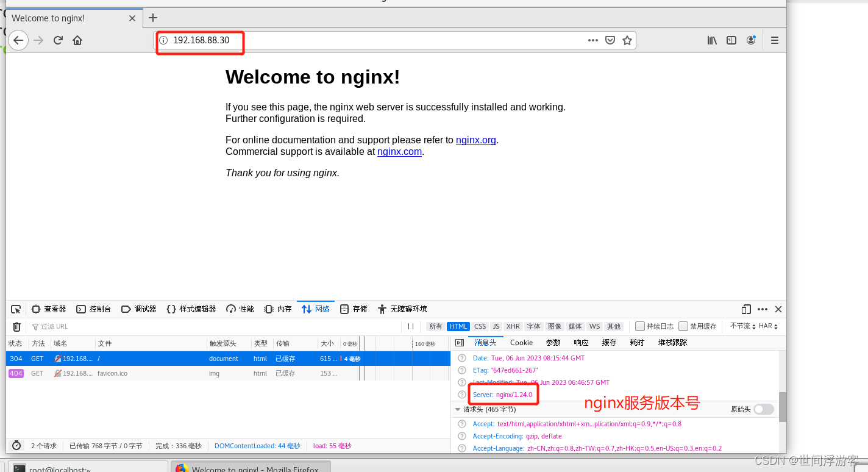
Task: Open page actions three-dot menu in URL bar
Action: pyautogui.click(x=593, y=40)
